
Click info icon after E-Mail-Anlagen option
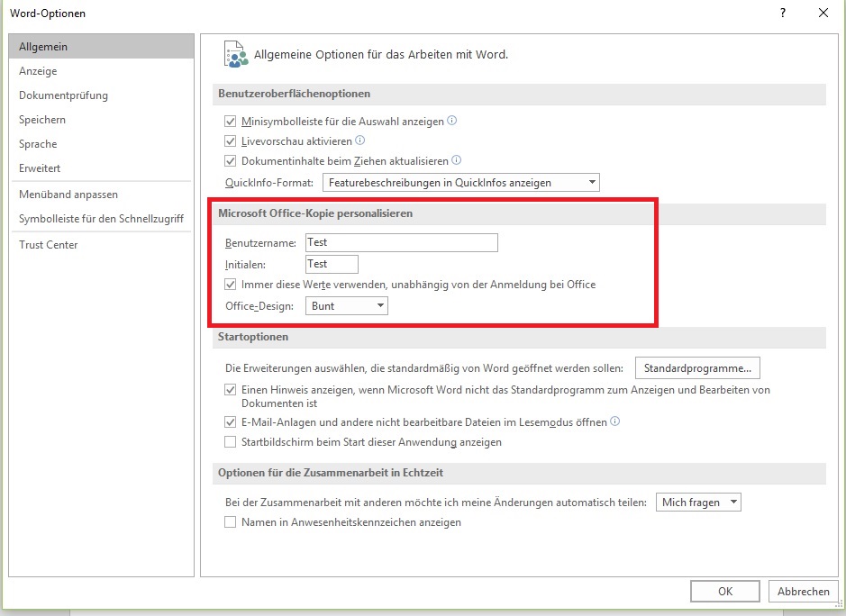click(615, 421)
